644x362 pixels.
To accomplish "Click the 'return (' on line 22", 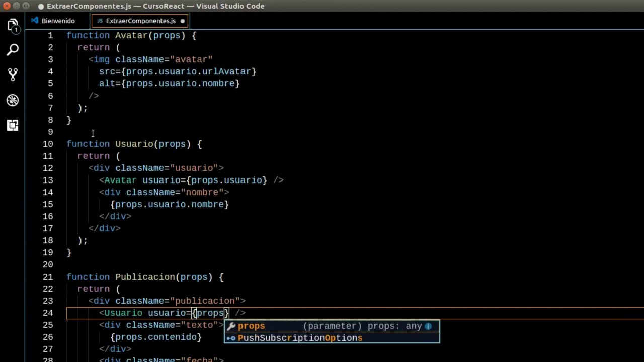I will click(99, 289).
